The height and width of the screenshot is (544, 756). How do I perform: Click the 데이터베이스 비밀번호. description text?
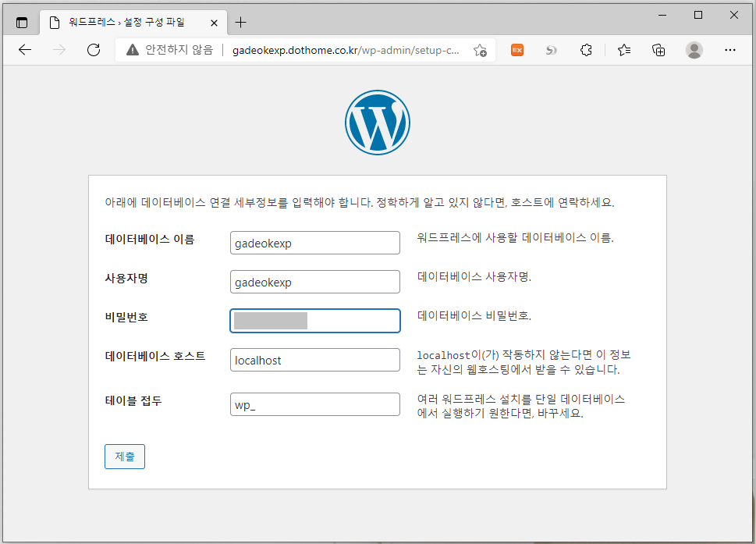(x=474, y=316)
